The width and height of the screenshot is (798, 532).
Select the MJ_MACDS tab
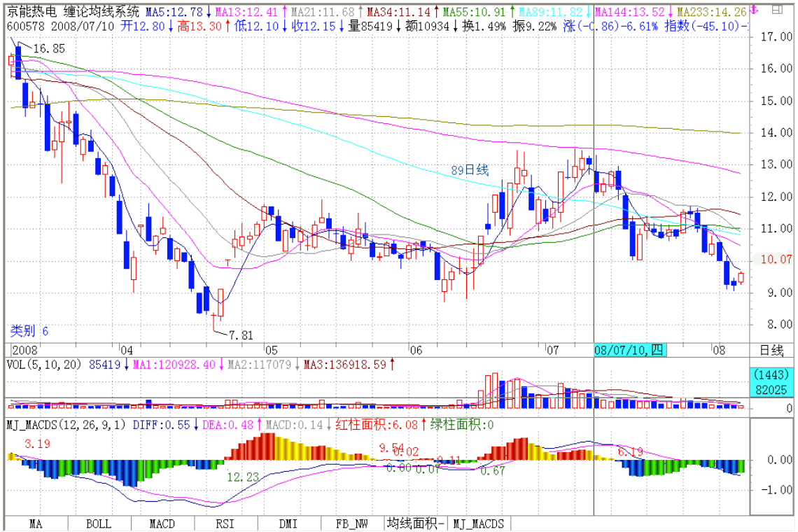[478, 524]
